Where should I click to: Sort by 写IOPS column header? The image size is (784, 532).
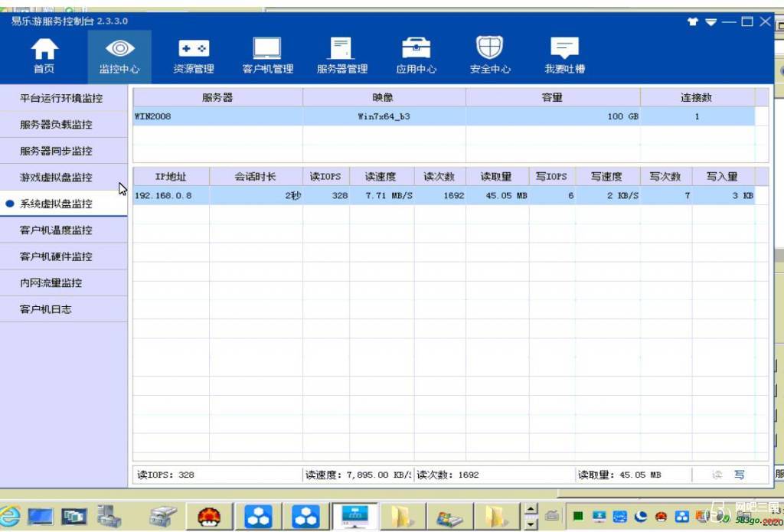(552, 177)
